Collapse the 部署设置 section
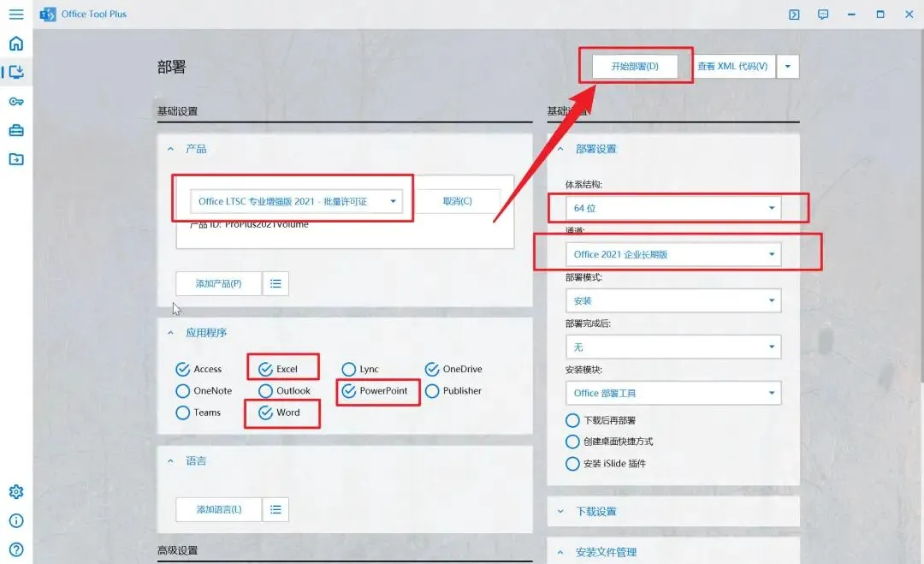 pyautogui.click(x=560, y=149)
